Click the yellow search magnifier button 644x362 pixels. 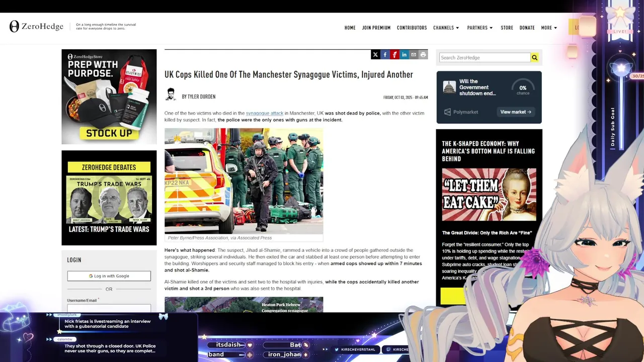(534, 58)
